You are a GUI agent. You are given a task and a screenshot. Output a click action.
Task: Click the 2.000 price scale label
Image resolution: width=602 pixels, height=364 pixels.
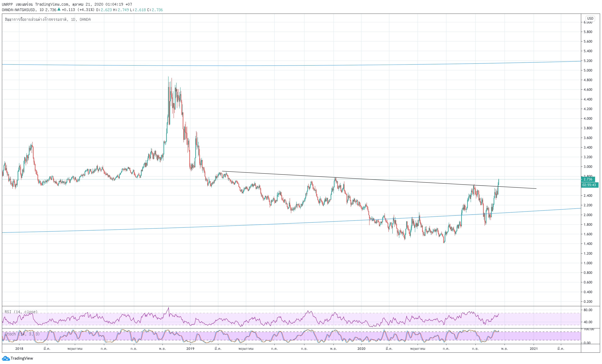pyautogui.click(x=588, y=215)
